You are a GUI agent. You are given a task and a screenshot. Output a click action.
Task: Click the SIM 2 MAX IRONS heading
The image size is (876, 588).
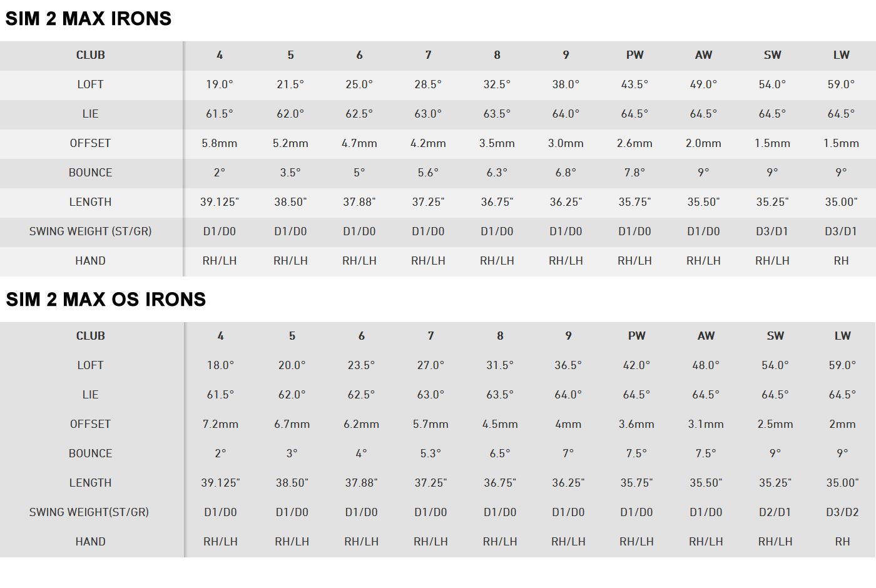pyautogui.click(x=88, y=19)
